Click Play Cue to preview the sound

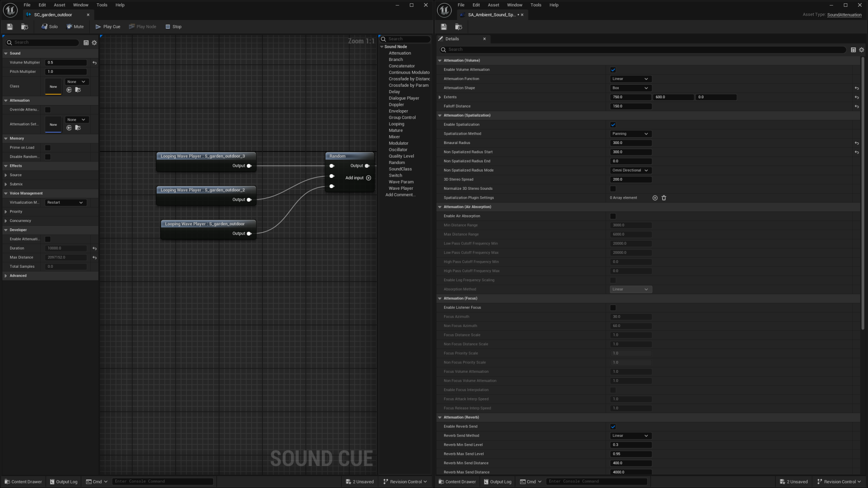(x=108, y=26)
